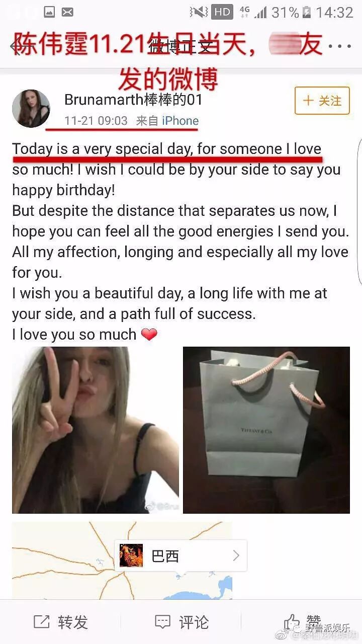Tap the battery status bar icon

pos(306,12)
